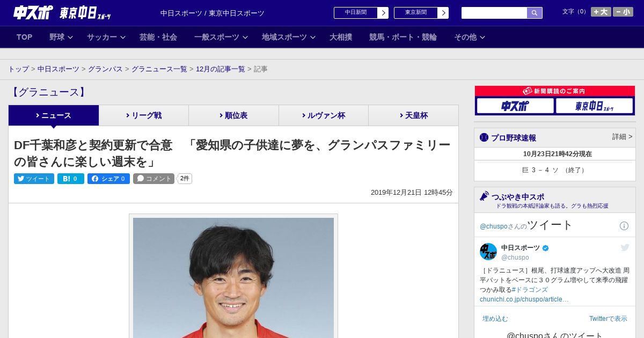Expand the 一般スポーツ dropdown menu
644x338 pixels.
coord(221,37)
